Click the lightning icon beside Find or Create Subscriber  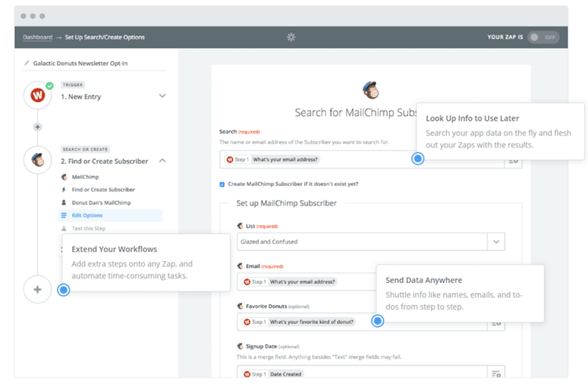pos(64,190)
